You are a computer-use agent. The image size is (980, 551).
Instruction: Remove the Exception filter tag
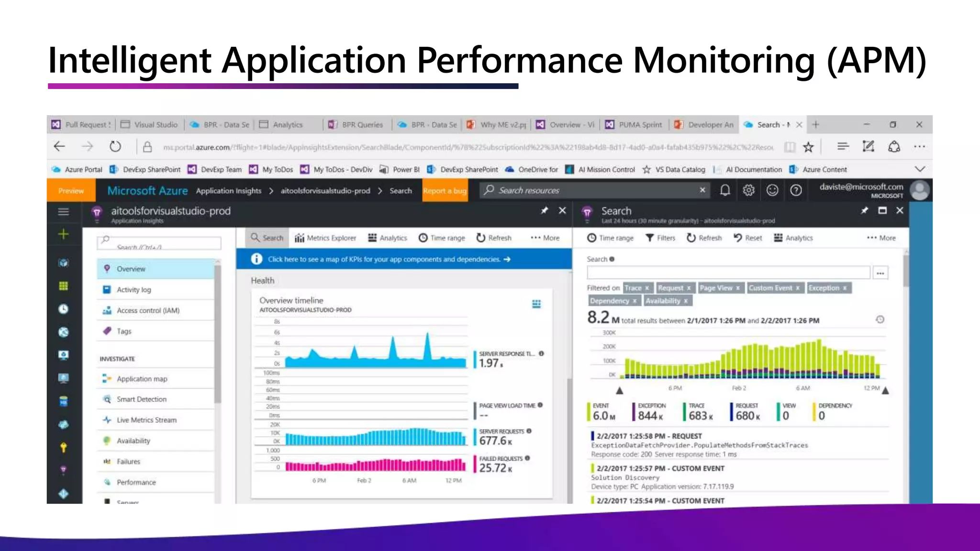click(845, 288)
